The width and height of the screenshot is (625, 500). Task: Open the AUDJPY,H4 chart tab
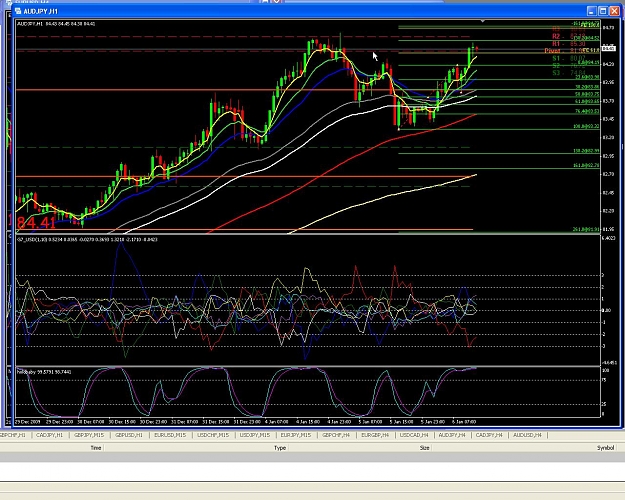coord(452,435)
